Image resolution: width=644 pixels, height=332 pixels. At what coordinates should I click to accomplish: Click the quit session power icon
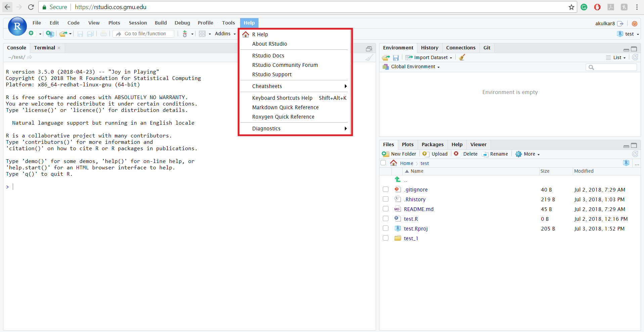tap(634, 24)
